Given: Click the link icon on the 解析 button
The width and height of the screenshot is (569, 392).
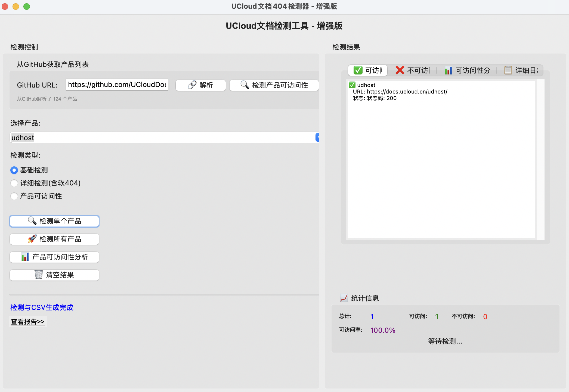Looking at the screenshot, I should 192,85.
